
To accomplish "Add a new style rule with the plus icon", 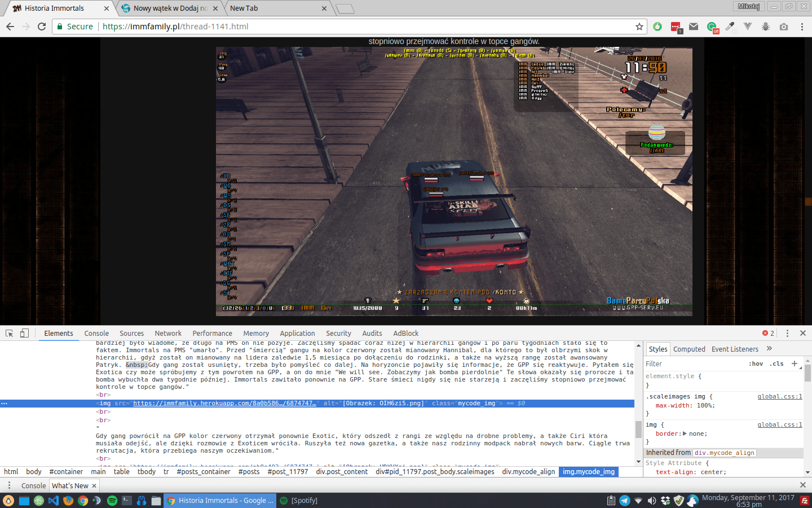I will (795, 364).
